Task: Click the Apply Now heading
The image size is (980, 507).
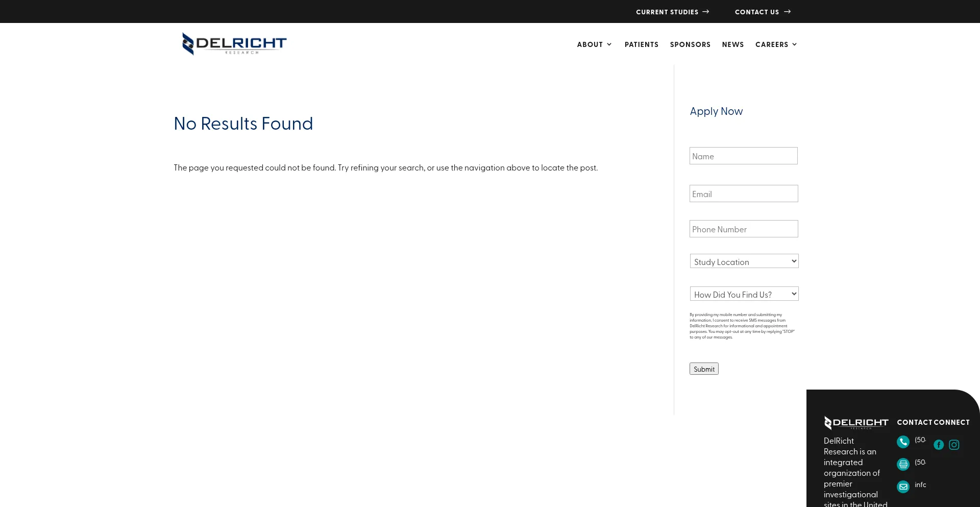Action: [716, 111]
